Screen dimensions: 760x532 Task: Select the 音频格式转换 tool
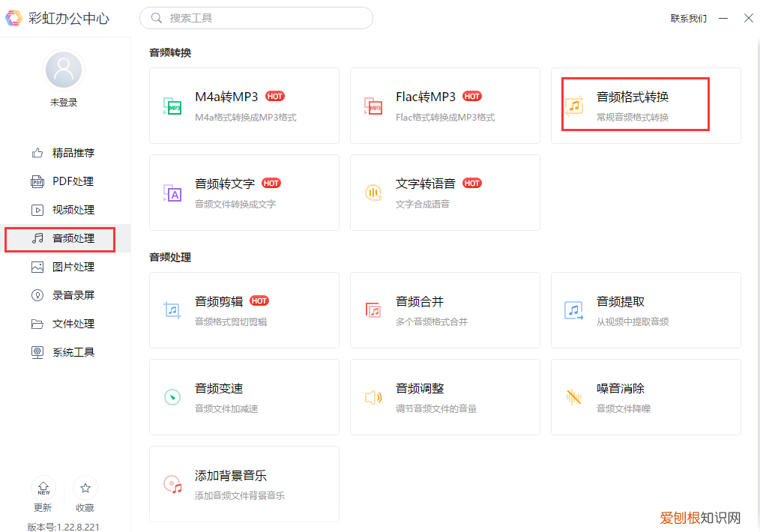point(635,105)
